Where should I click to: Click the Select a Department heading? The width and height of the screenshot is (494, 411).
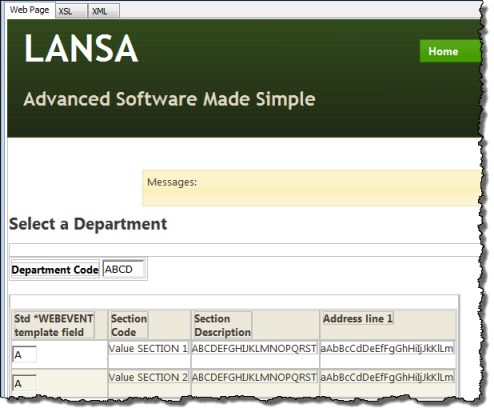[88, 224]
